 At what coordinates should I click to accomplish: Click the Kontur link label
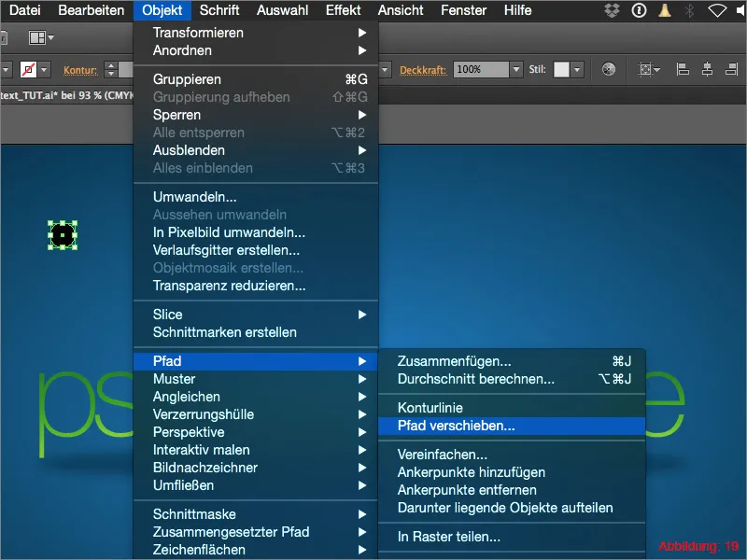point(80,71)
